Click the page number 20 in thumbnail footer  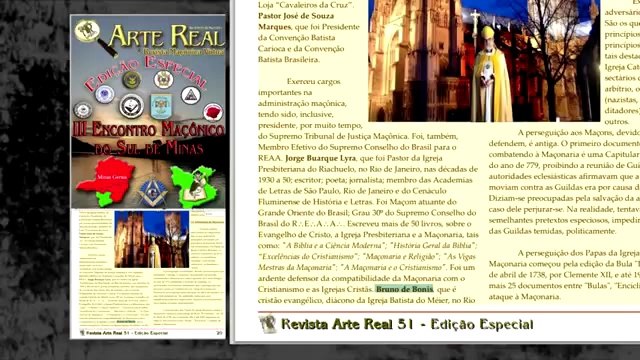(219, 333)
